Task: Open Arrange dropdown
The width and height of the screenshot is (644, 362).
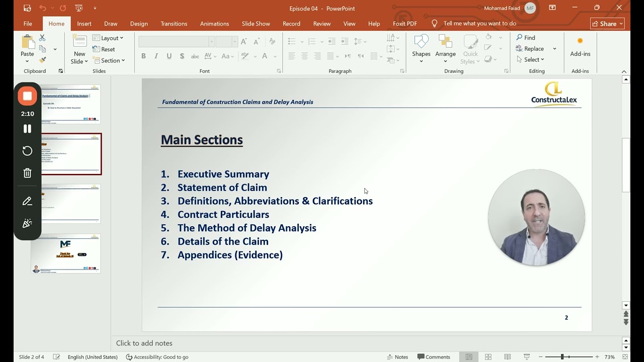Action: [445, 48]
